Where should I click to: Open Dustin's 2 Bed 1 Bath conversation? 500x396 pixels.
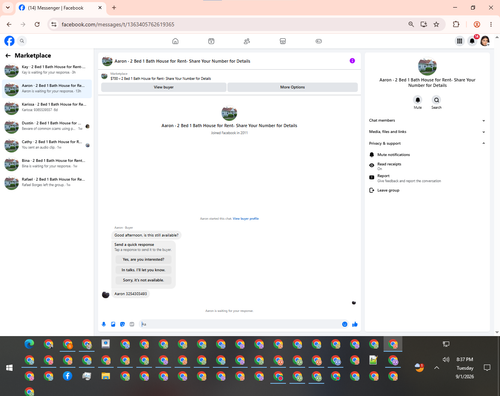coord(47,126)
